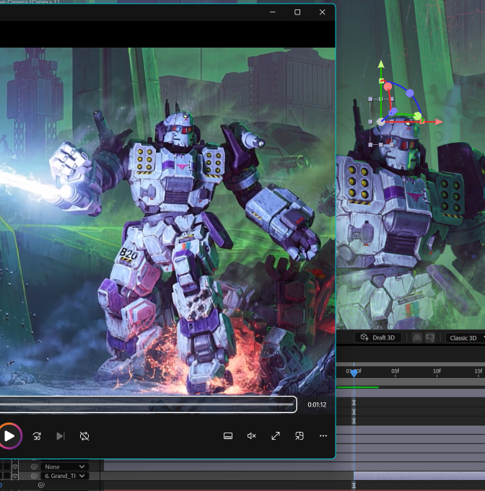Switch the media player to mini view
The height and width of the screenshot is (491, 485).
click(299, 436)
